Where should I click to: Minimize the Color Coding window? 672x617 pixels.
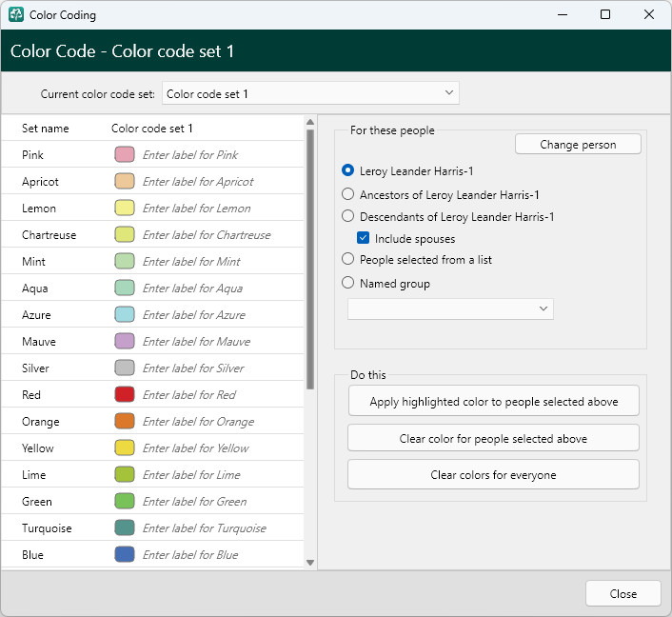click(563, 14)
